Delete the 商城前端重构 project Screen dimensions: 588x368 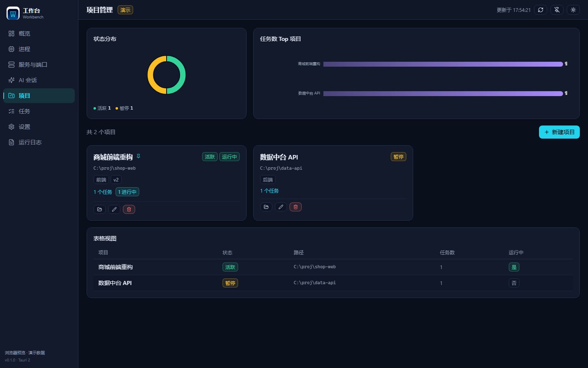coord(129,209)
